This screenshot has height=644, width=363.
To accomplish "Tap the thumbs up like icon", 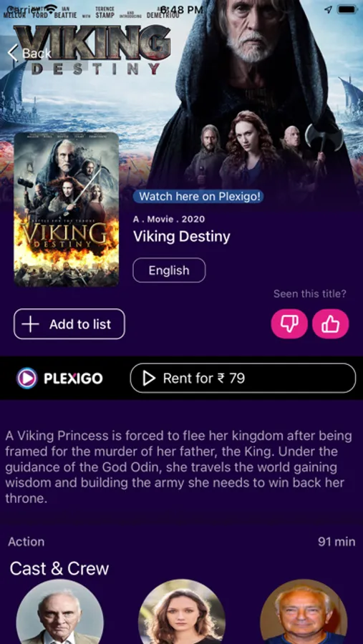I will point(331,324).
